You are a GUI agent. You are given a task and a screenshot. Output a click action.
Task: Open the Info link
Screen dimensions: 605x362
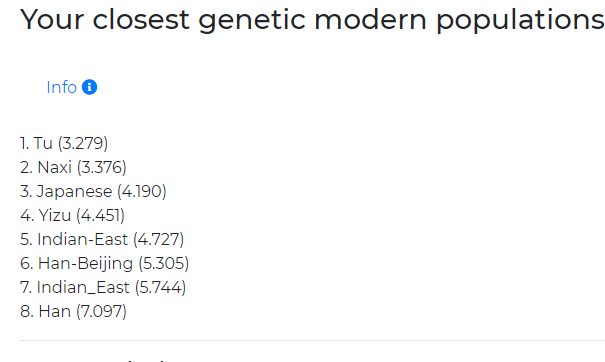62,87
